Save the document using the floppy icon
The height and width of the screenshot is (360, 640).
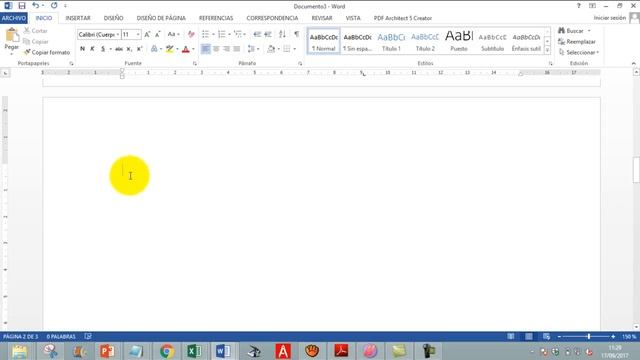click(x=22, y=6)
